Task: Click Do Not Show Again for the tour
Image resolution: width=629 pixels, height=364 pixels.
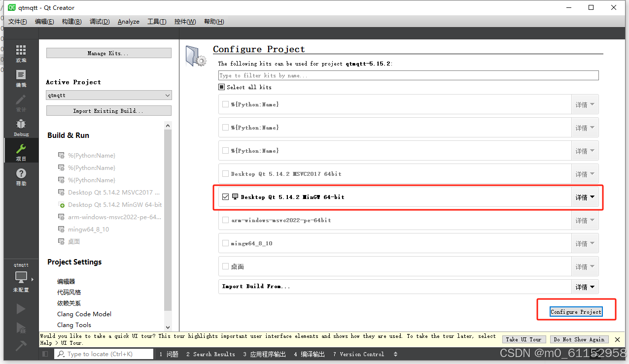Action: point(579,339)
